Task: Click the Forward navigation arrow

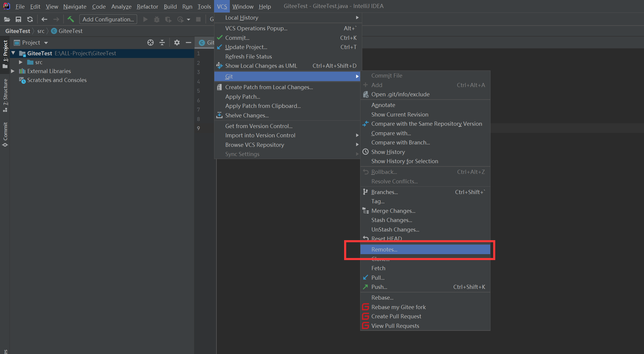Action: 56,19
